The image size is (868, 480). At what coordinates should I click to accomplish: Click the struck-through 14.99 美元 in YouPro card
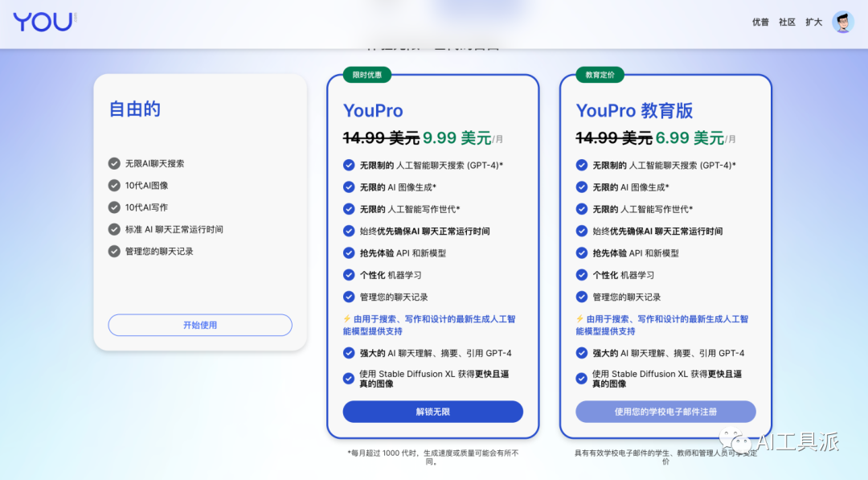(382, 137)
